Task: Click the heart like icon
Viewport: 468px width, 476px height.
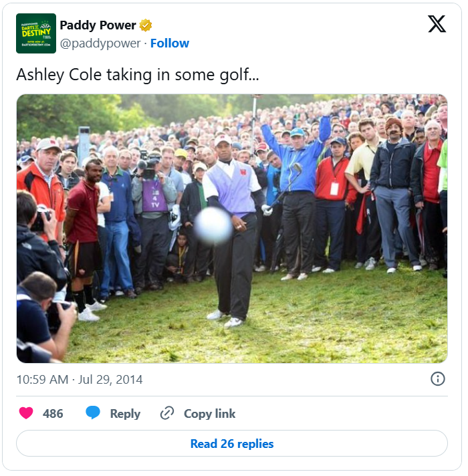Action: (26, 413)
